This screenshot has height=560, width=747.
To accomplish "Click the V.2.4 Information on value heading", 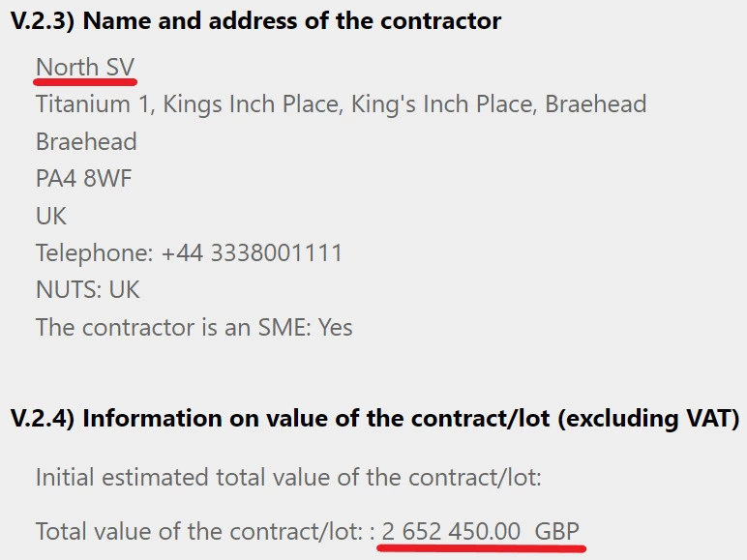I will 374,419.
